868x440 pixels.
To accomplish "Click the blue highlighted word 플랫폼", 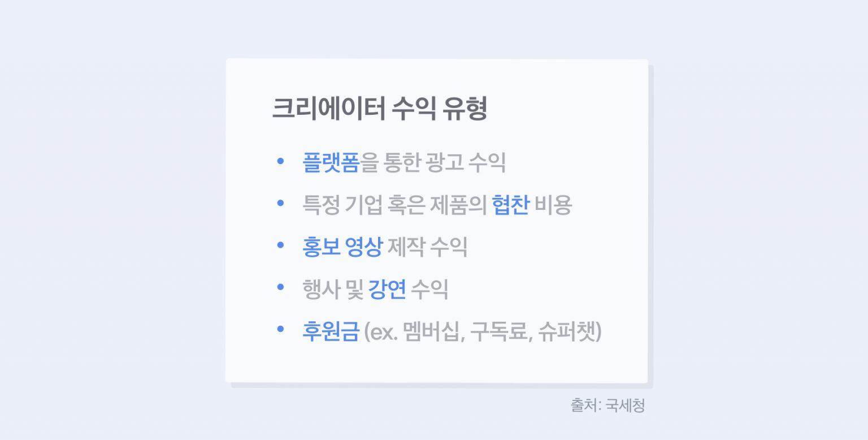I will (x=331, y=162).
